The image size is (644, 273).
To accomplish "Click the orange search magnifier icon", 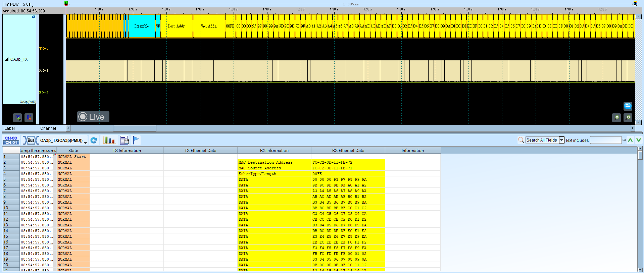I will click(x=521, y=140).
